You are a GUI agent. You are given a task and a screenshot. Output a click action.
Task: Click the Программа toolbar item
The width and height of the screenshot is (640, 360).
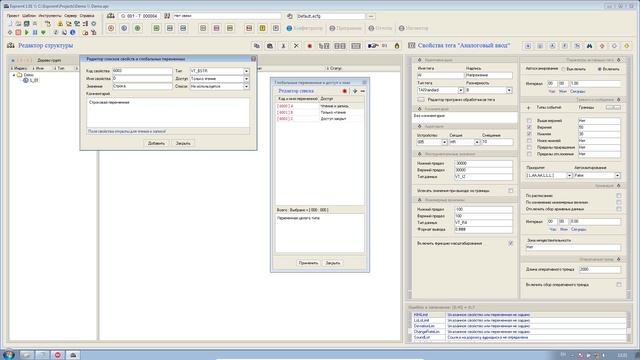point(345,28)
